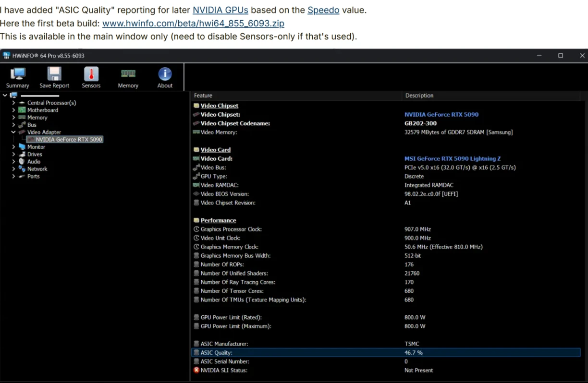Expand the Drives tree node
The width and height of the screenshot is (588, 383).
[x=13, y=154]
